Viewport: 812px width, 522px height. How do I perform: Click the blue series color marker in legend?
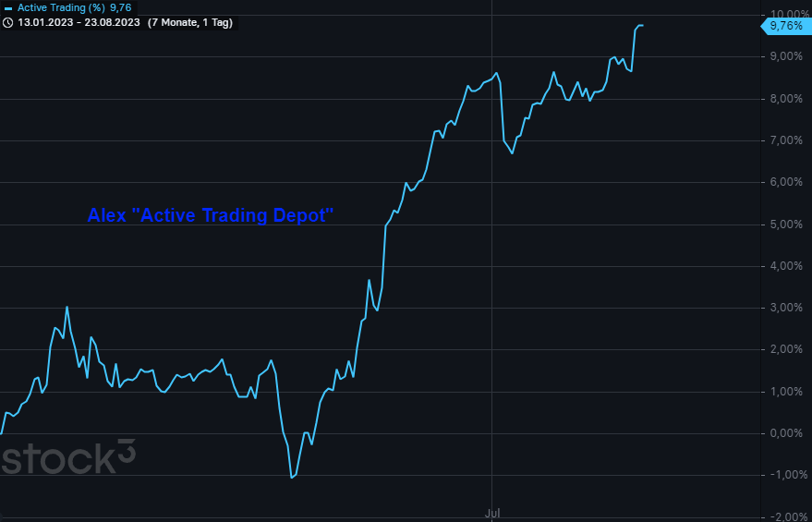coord(7,7)
